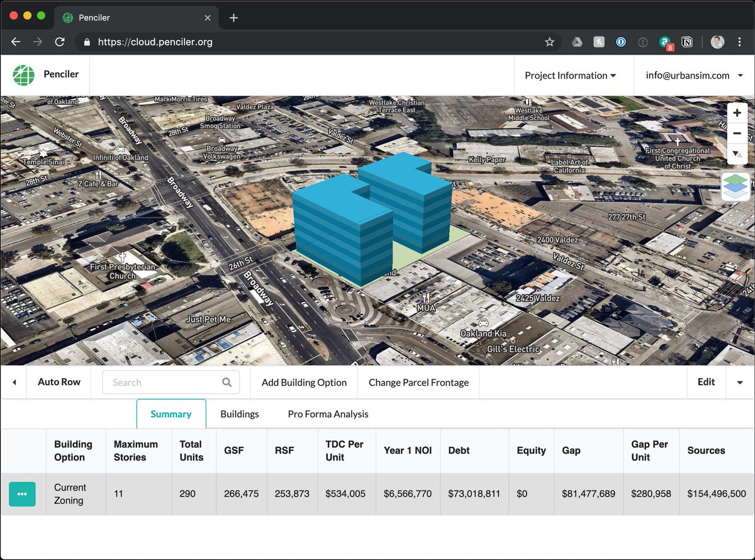Click the browser address bar URL

155,42
